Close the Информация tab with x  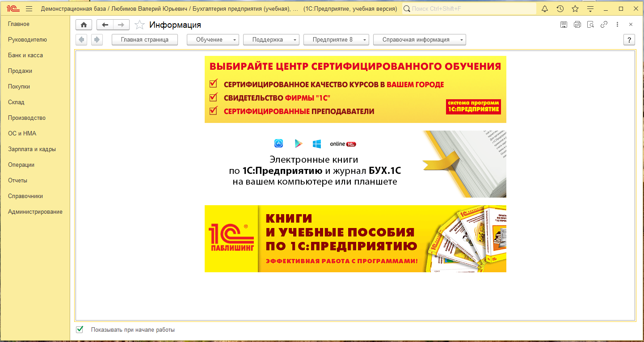coord(631,25)
